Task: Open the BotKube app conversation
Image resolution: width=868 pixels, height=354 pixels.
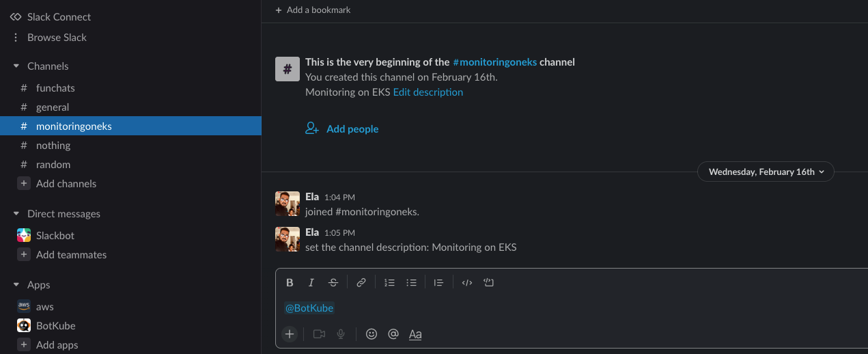Action: pyautogui.click(x=130, y=326)
